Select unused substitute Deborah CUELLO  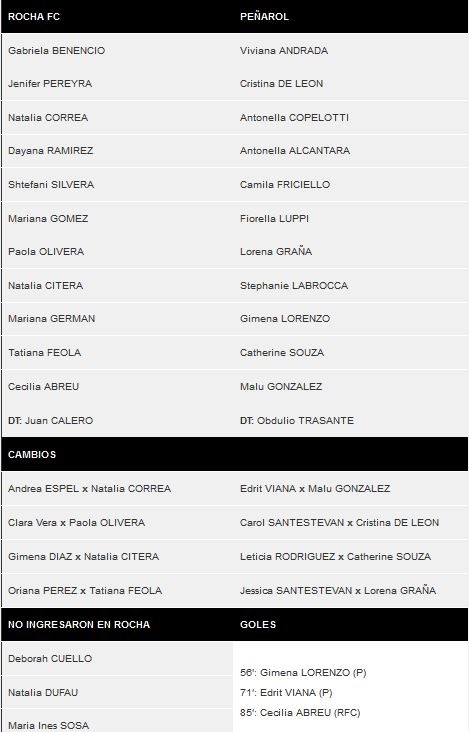(50, 658)
